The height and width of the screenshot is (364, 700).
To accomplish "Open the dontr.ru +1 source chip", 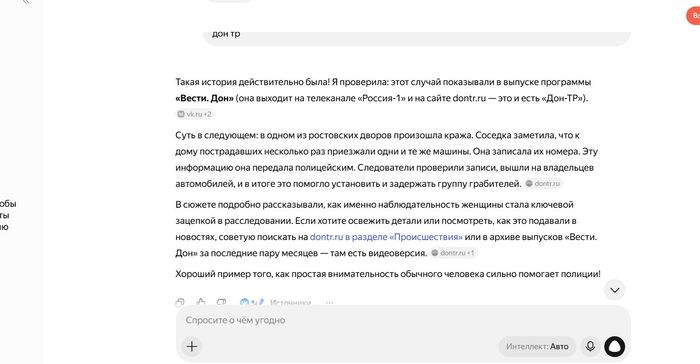I will (453, 253).
